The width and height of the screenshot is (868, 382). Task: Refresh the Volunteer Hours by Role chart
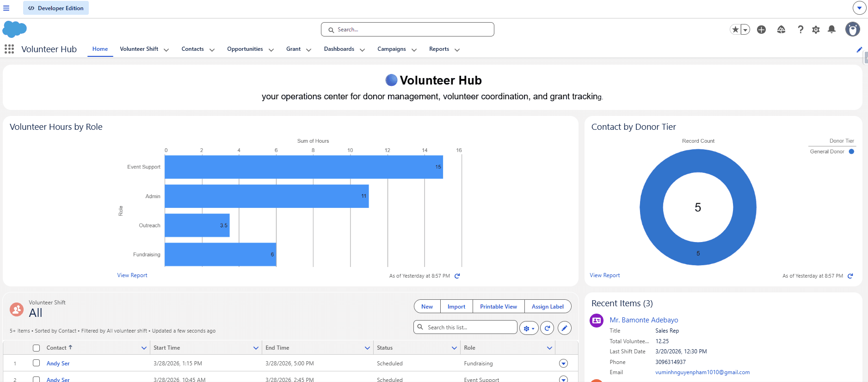457,276
